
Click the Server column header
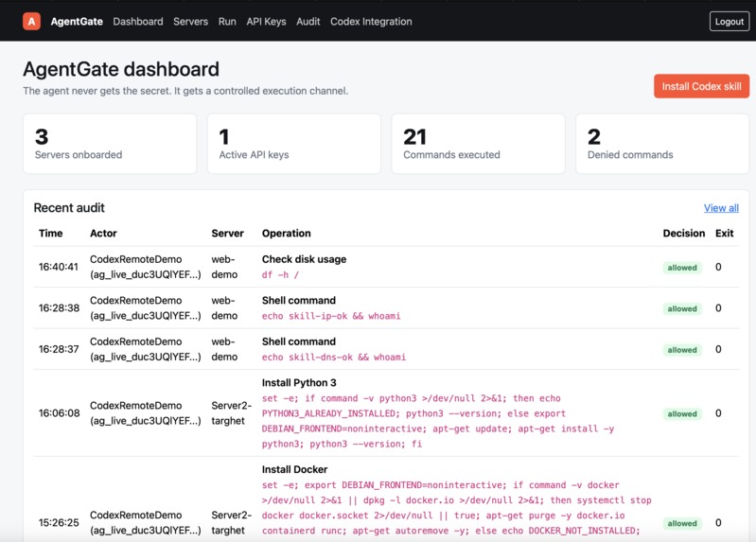coord(228,234)
